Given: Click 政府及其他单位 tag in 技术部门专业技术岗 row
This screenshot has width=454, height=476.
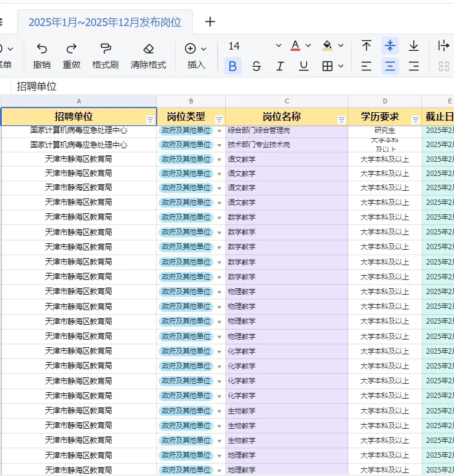Looking at the screenshot, I should [x=186, y=145].
